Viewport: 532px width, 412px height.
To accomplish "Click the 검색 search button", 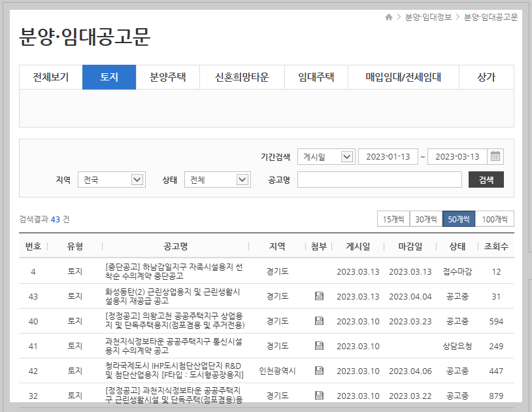I will (x=486, y=179).
